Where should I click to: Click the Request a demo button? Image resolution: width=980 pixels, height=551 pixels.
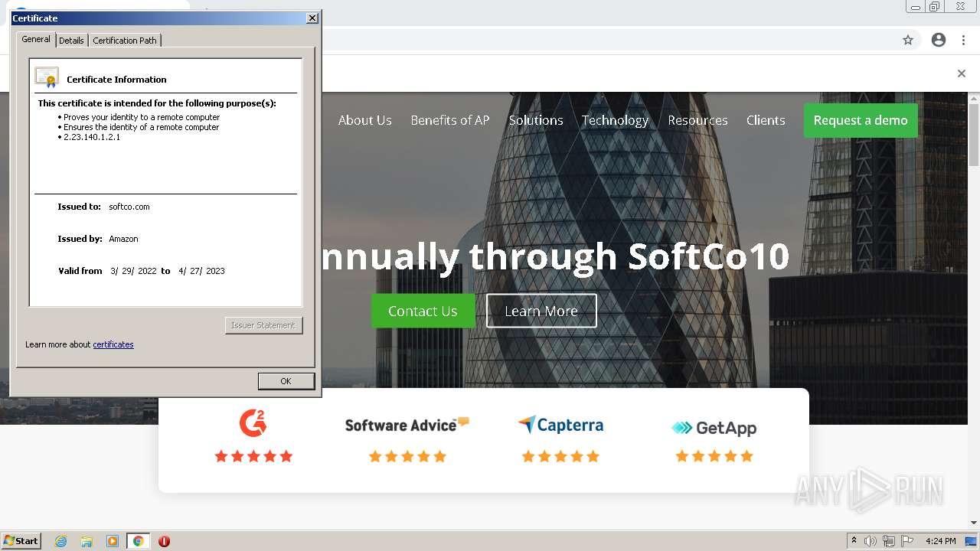(x=861, y=120)
